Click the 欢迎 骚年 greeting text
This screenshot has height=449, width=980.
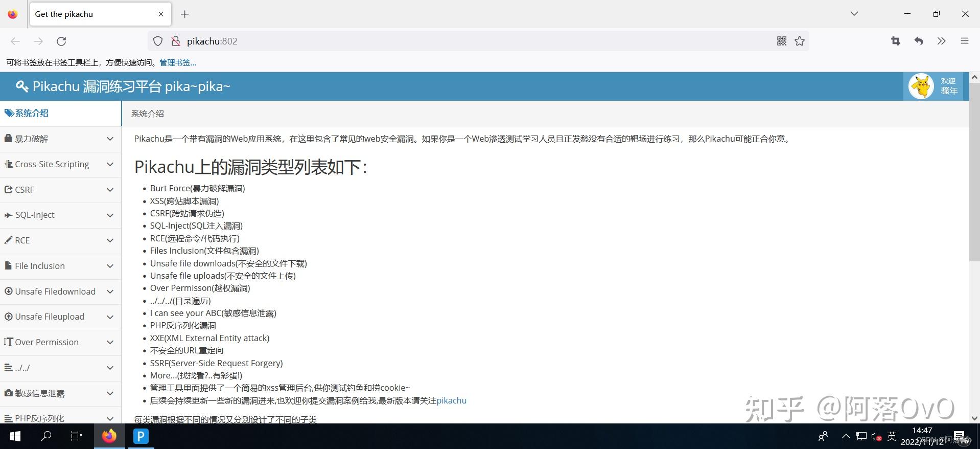[949, 86]
